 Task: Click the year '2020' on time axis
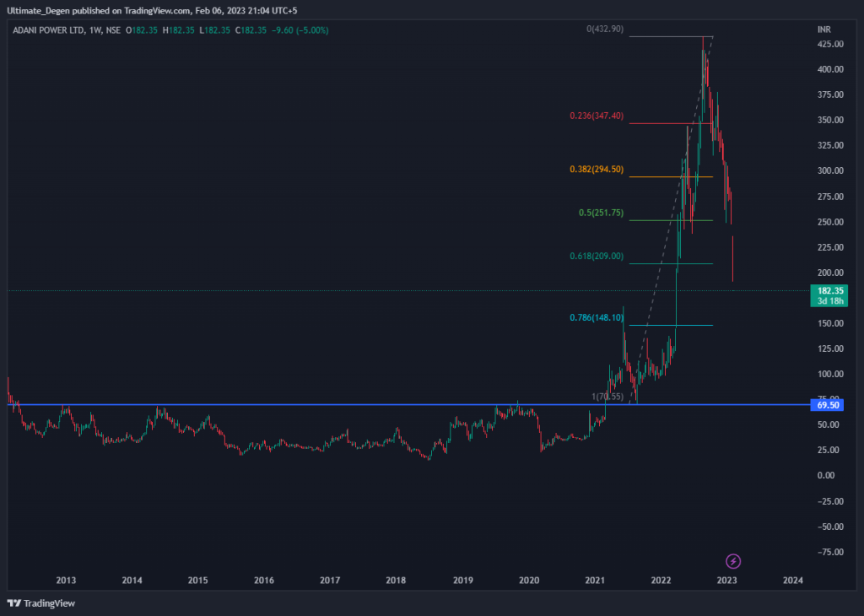point(529,581)
